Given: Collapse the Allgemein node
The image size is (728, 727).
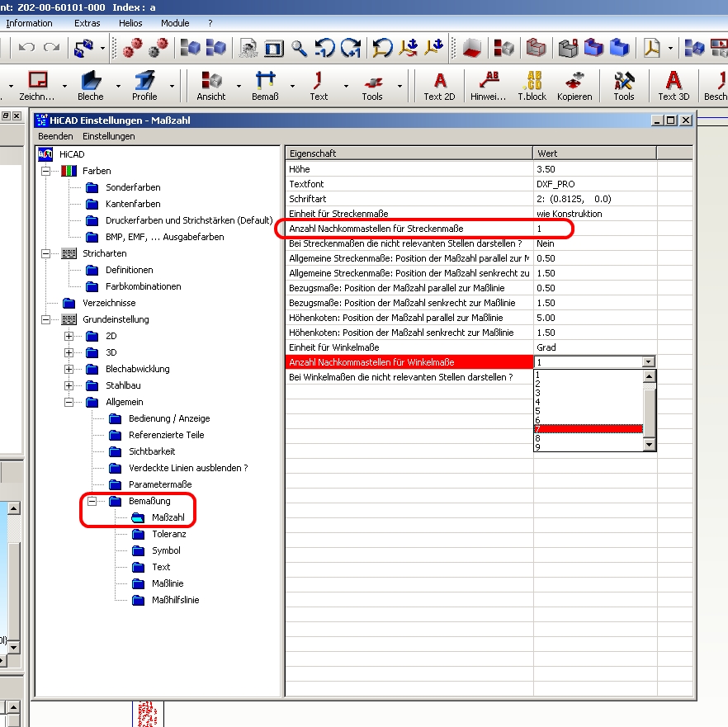Looking at the screenshot, I should [69, 402].
